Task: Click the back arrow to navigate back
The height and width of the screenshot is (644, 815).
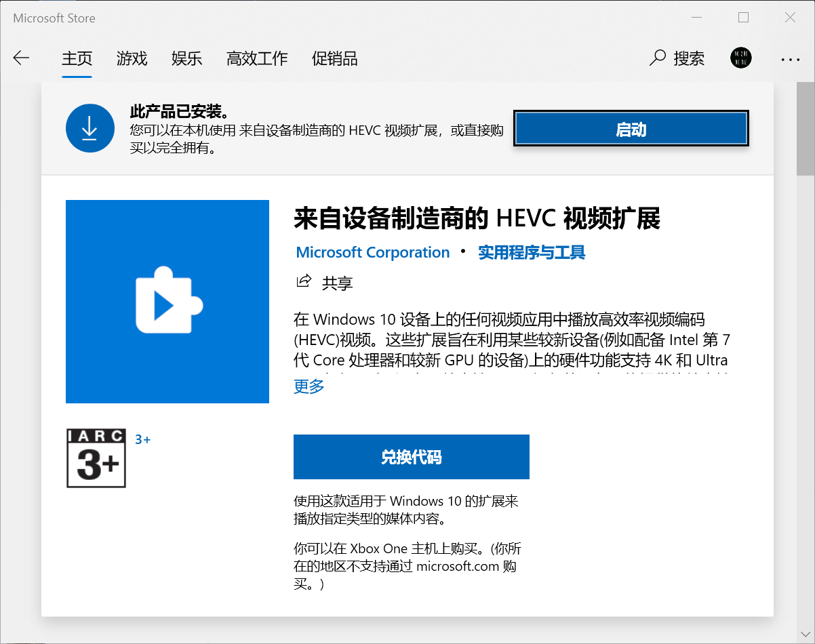Action: pyautogui.click(x=21, y=58)
